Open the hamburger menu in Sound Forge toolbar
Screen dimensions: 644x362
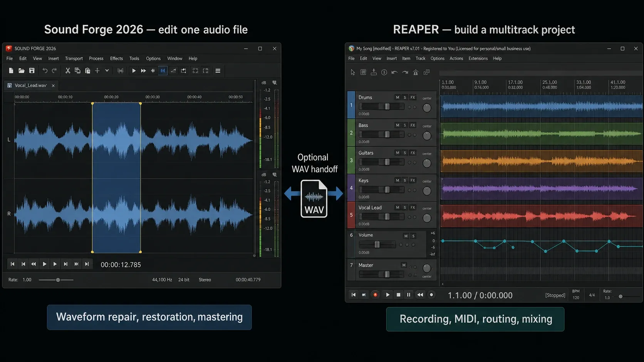click(x=218, y=71)
